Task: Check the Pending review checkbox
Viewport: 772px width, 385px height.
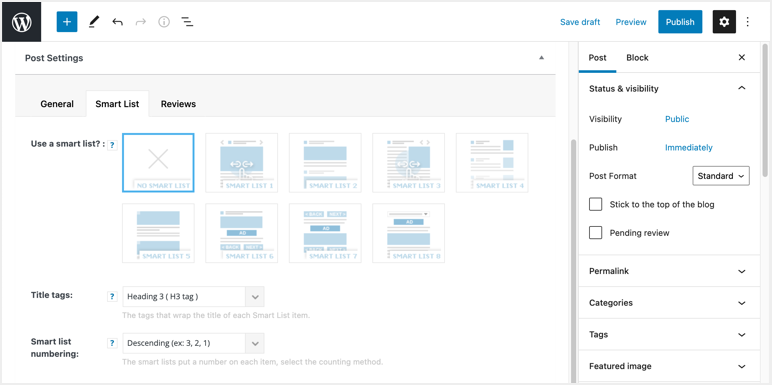Action: [596, 233]
